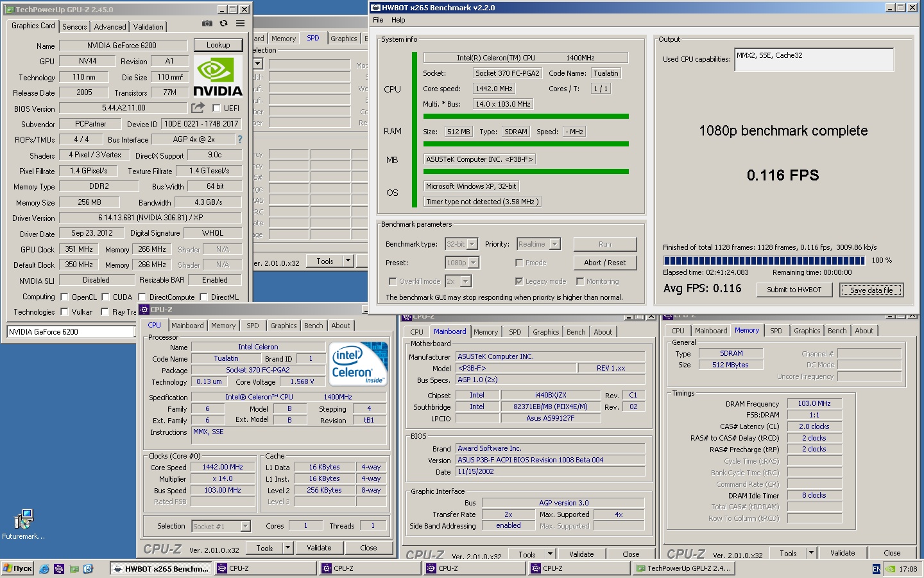Image resolution: width=924 pixels, height=578 pixels.
Task: Click the GPU-Z refresh icon
Action: click(223, 23)
